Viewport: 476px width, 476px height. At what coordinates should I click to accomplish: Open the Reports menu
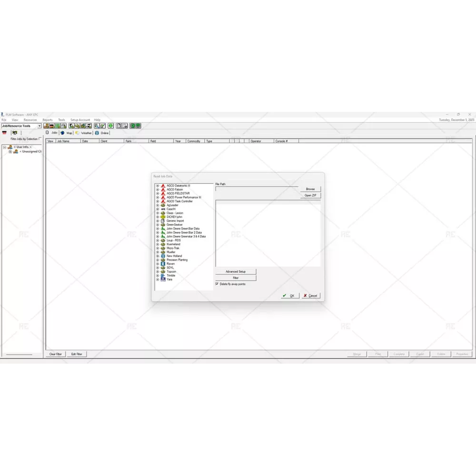(47, 120)
